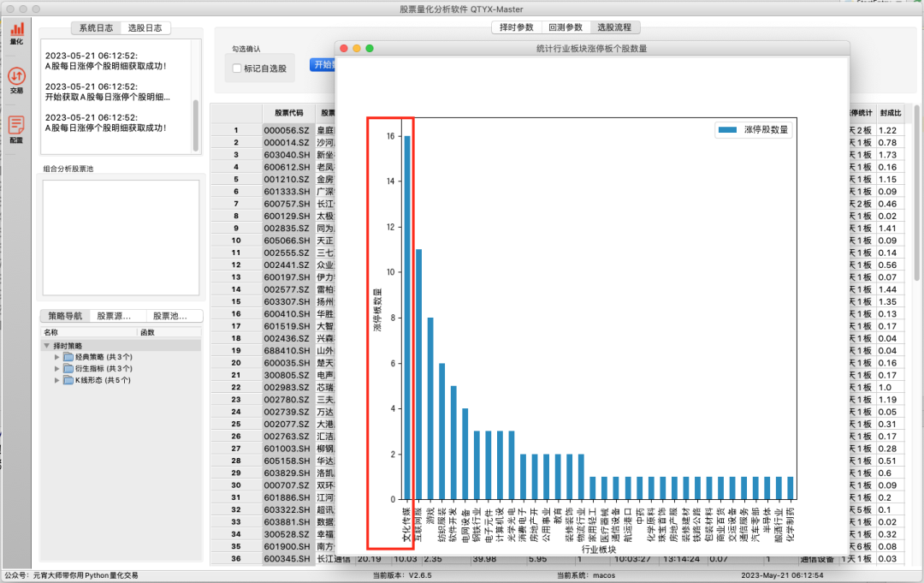Screen dimensions: 924x583
Task: Click status bar text 当前系统: macos
Action: point(586,575)
